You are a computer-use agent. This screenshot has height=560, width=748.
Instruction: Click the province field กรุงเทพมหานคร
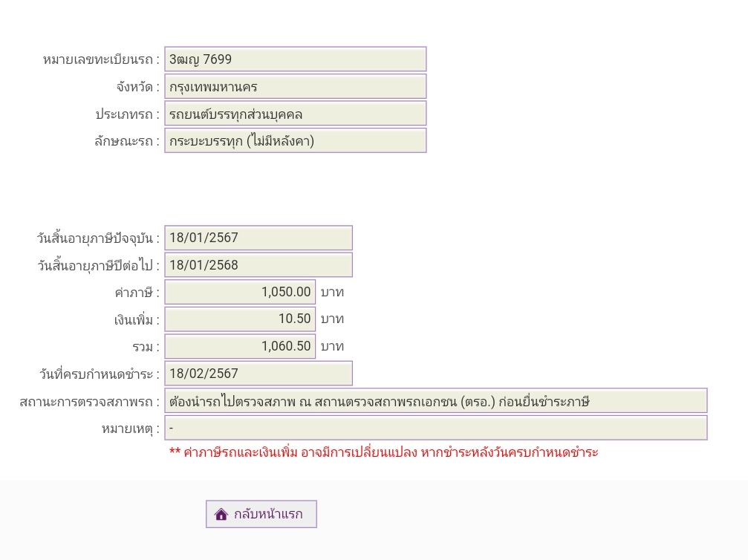click(x=296, y=86)
